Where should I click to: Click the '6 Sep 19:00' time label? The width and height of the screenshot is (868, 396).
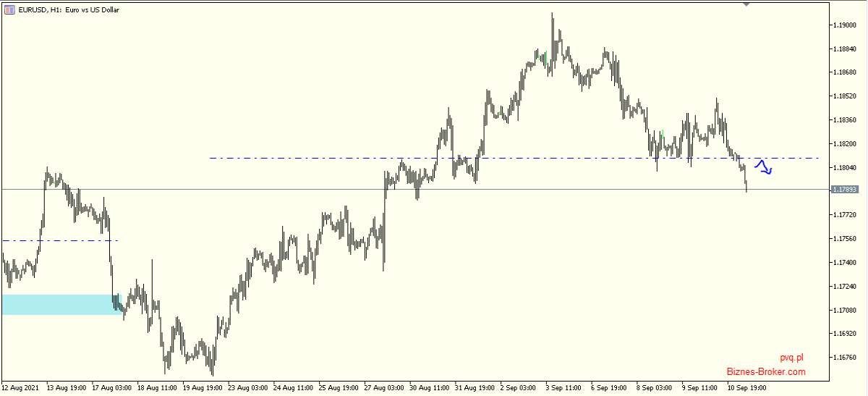pos(610,388)
